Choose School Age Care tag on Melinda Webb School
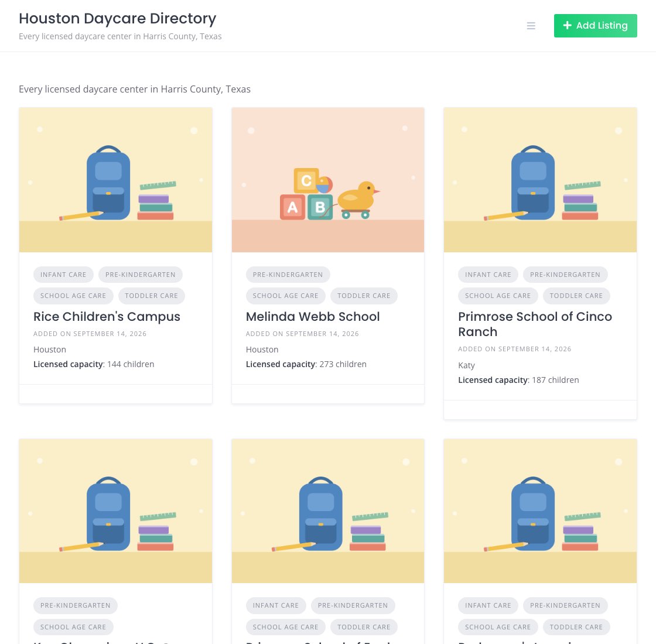This screenshot has width=656, height=644. pos(285,296)
